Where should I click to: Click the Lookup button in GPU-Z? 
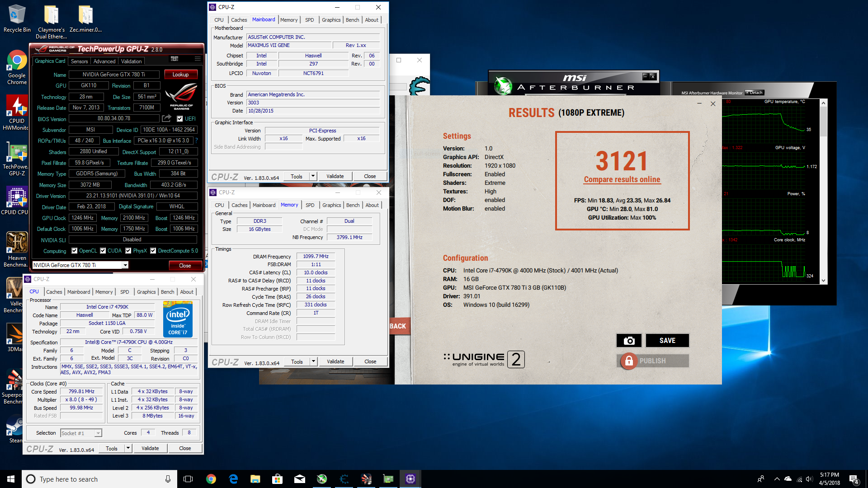(180, 75)
